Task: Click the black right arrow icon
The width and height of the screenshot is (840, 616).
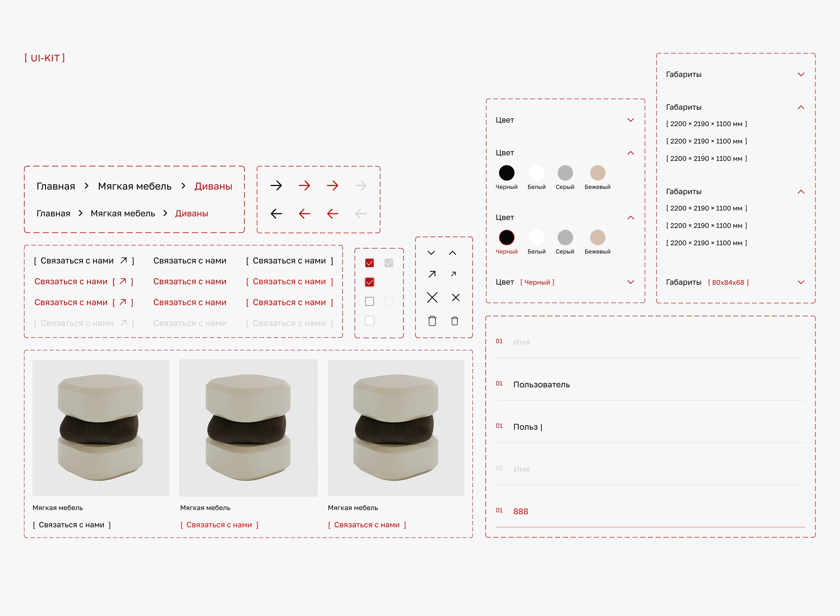Action: click(x=276, y=185)
